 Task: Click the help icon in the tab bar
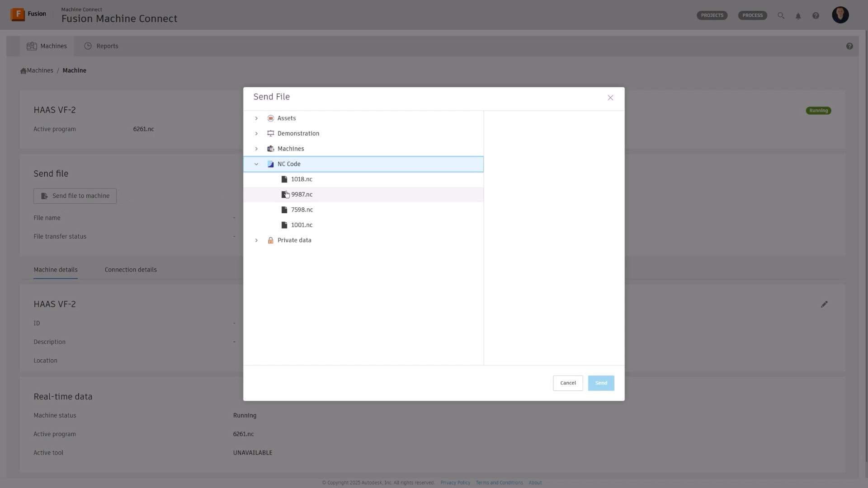(849, 46)
